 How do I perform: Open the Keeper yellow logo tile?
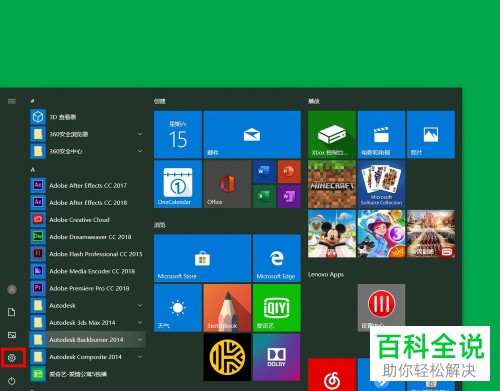click(227, 357)
